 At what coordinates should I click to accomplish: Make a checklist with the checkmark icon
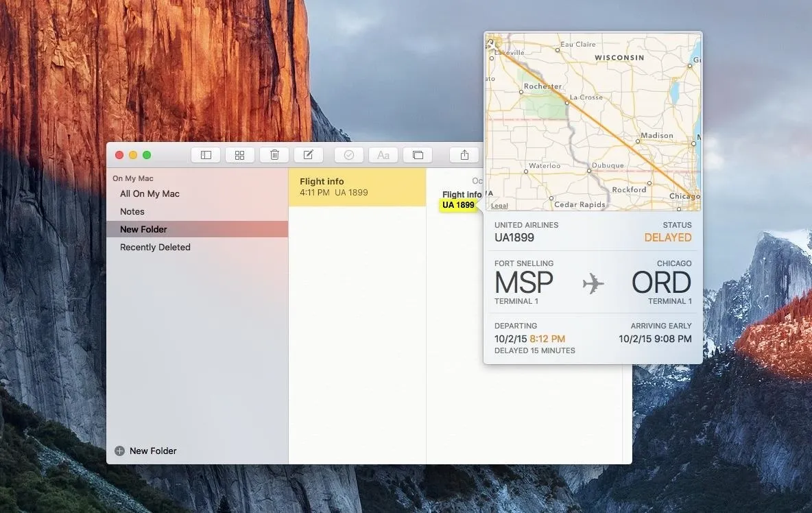click(349, 155)
